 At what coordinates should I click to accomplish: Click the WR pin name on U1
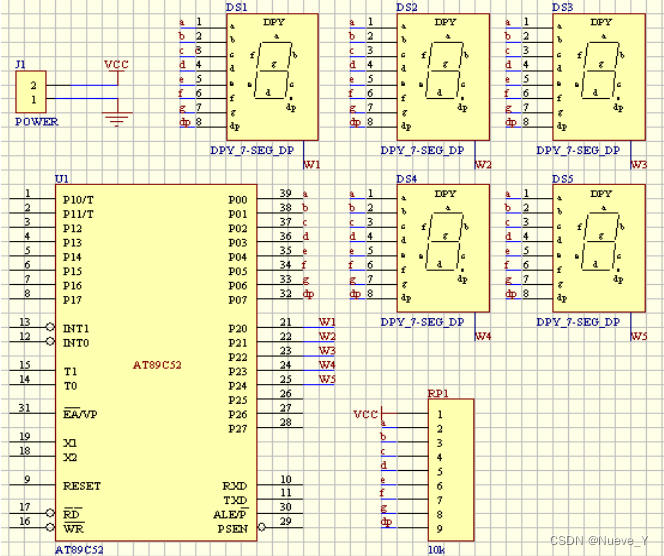(74, 529)
